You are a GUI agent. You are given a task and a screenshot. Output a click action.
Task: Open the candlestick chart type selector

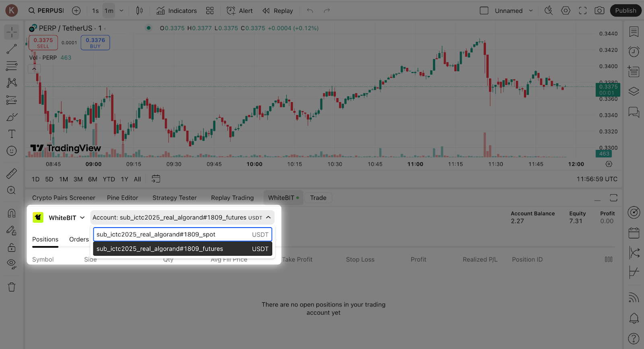click(139, 11)
